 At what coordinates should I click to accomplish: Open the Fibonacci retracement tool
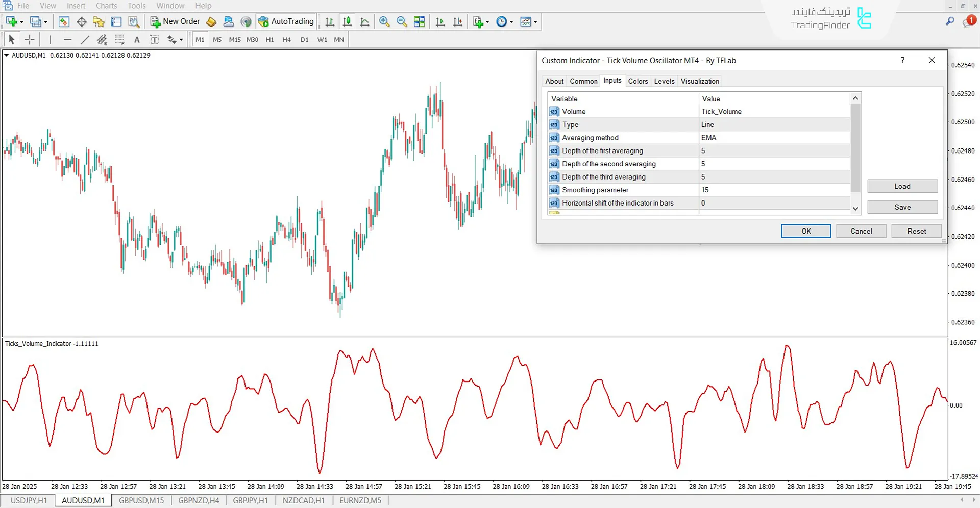coord(119,39)
